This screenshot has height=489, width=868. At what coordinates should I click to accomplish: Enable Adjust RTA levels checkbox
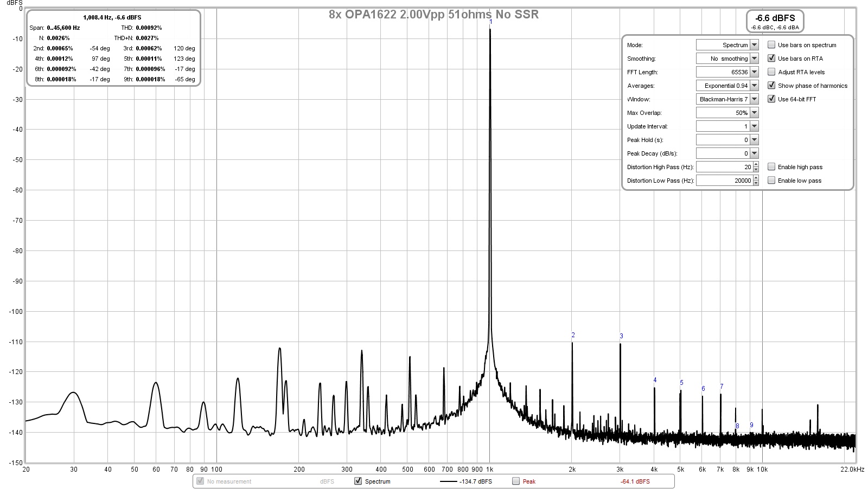click(771, 72)
